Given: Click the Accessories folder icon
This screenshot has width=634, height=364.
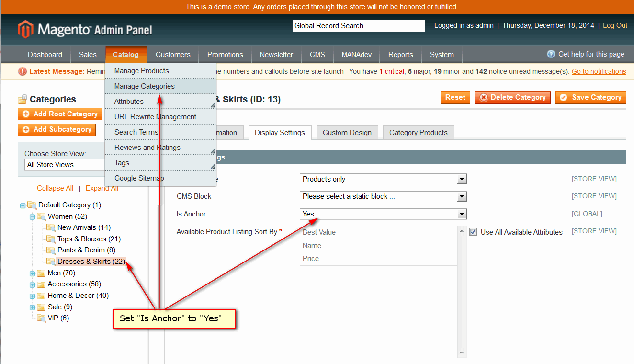Looking at the screenshot, I should [x=41, y=284].
